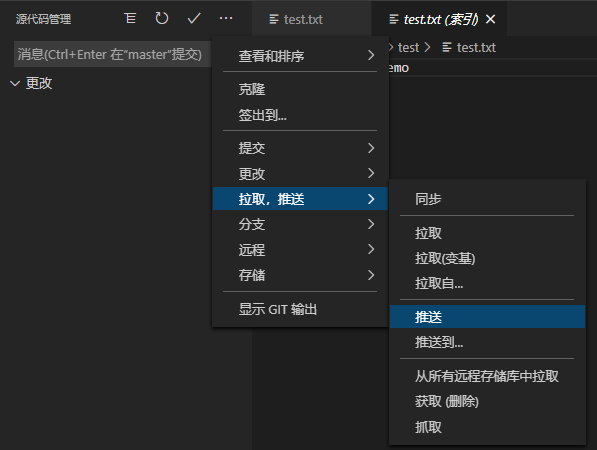Click 推送 in the submenu

[487, 317]
